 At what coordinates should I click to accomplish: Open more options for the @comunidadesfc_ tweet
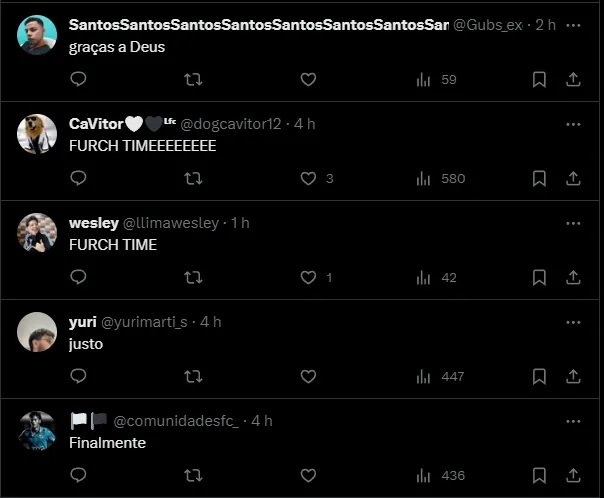pos(573,421)
